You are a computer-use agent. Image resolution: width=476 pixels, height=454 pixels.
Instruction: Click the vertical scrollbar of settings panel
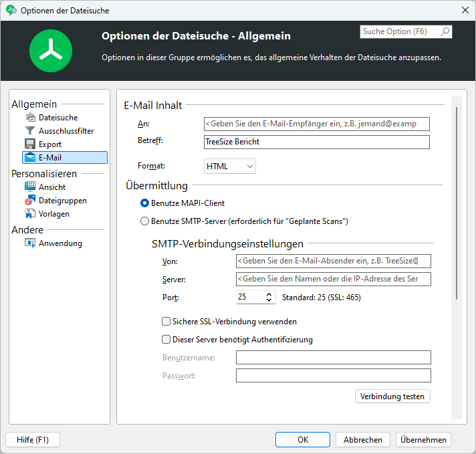coord(456,203)
